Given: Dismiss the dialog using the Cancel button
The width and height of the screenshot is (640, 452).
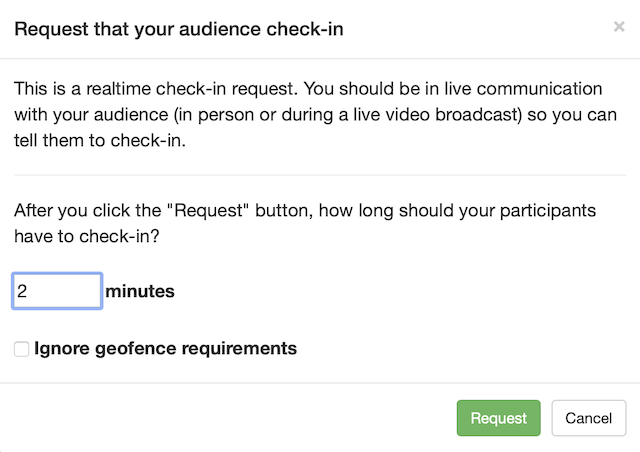Looking at the screenshot, I should pos(589,418).
